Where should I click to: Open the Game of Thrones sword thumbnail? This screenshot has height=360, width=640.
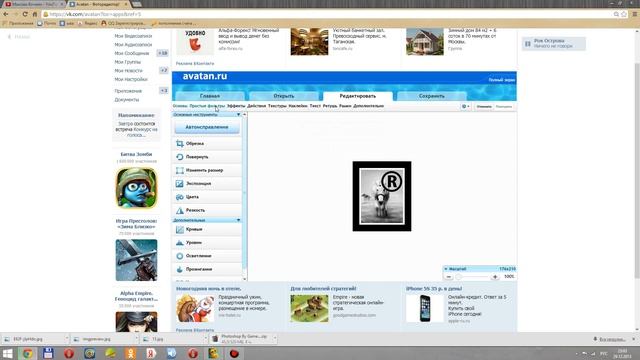136,260
